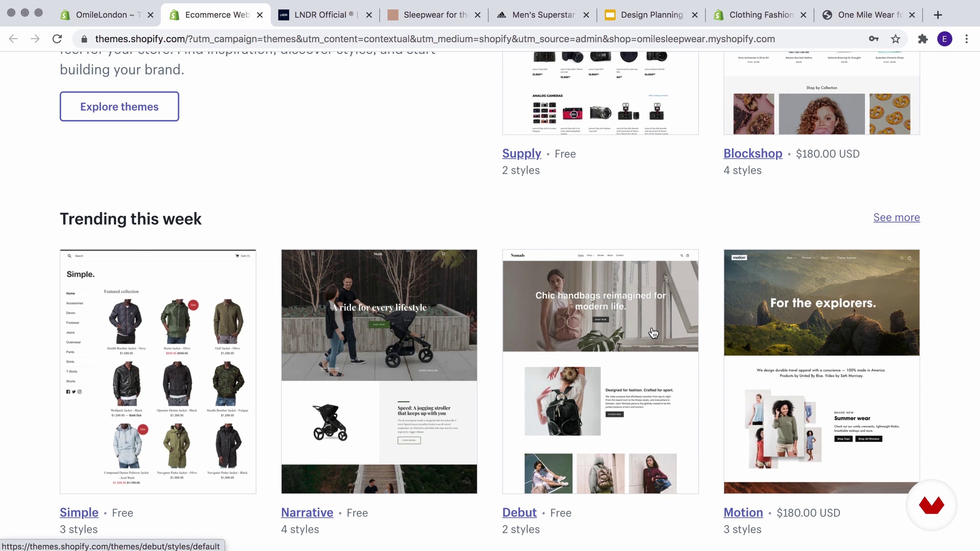Bookmark this page with the star icon
Screen dimensions: 980x551
click(x=896, y=39)
